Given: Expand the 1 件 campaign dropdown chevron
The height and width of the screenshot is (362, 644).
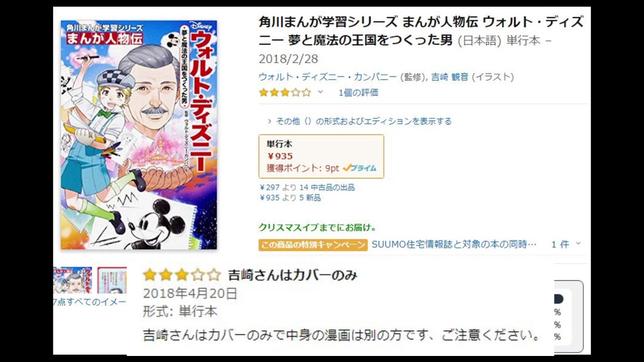Looking at the screenshot, I should pyautogui.click(x=578, y=244).
